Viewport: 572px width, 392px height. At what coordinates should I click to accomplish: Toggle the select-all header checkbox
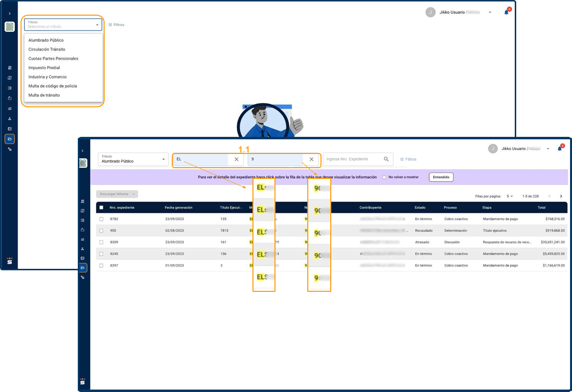tap(101, 207)
